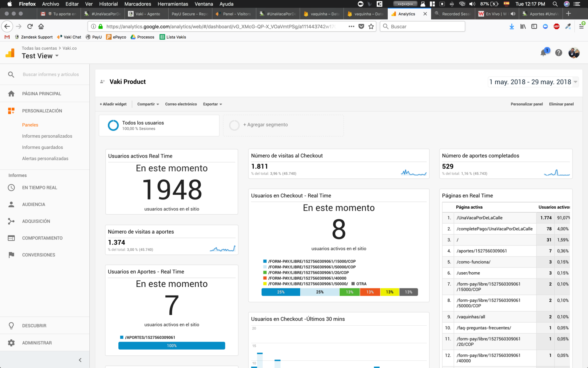Bookmark page with the star icon

coord(371,26)
